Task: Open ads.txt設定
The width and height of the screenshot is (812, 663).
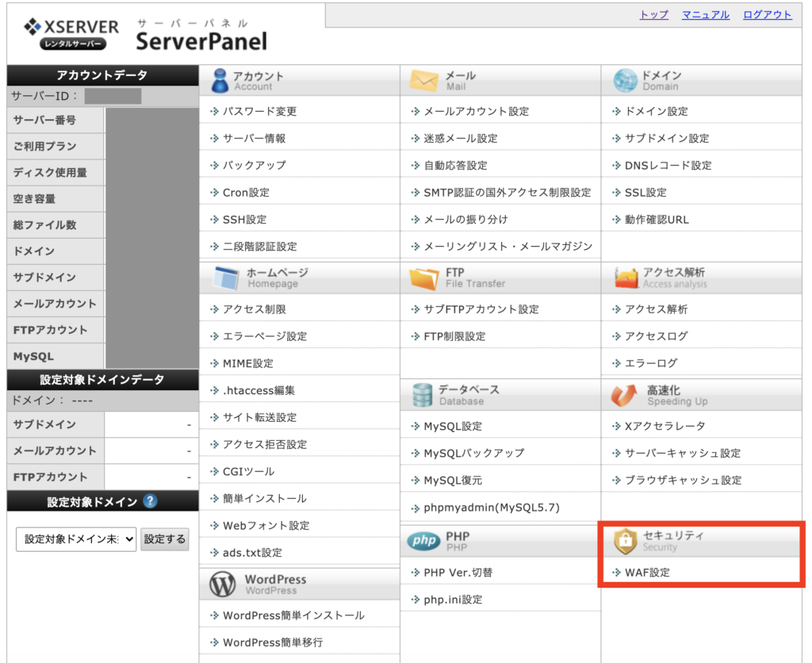Action: pos(252,553)
